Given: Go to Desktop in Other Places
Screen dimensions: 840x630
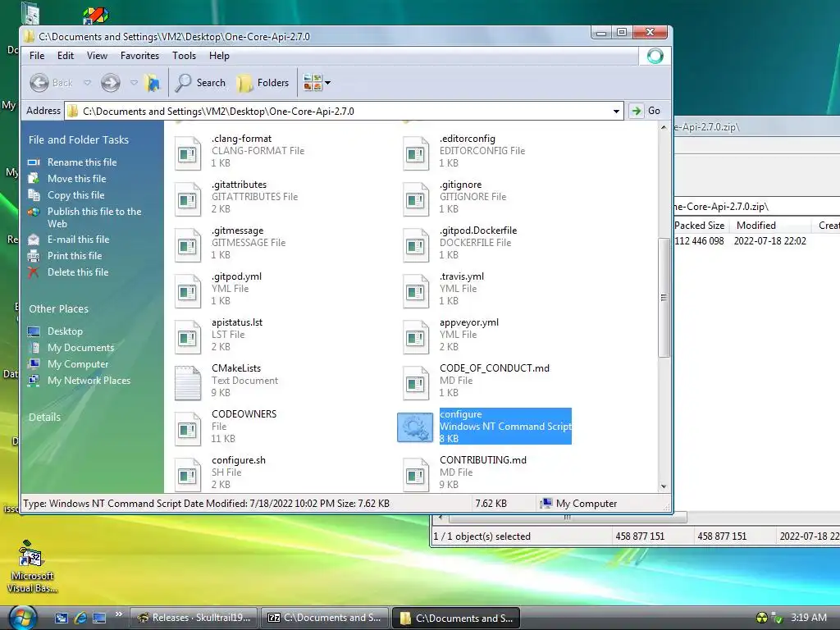Looking at the screenshot, I should [x=65, y=331].
